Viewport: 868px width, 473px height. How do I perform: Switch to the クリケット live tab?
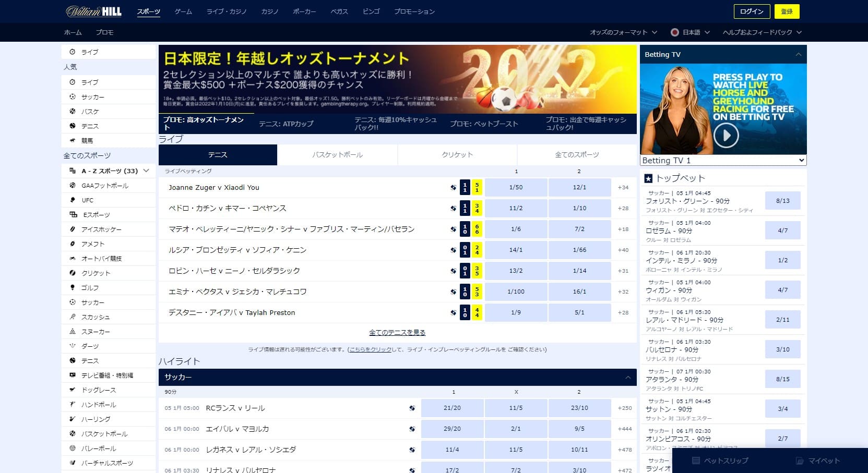[457, 155]
